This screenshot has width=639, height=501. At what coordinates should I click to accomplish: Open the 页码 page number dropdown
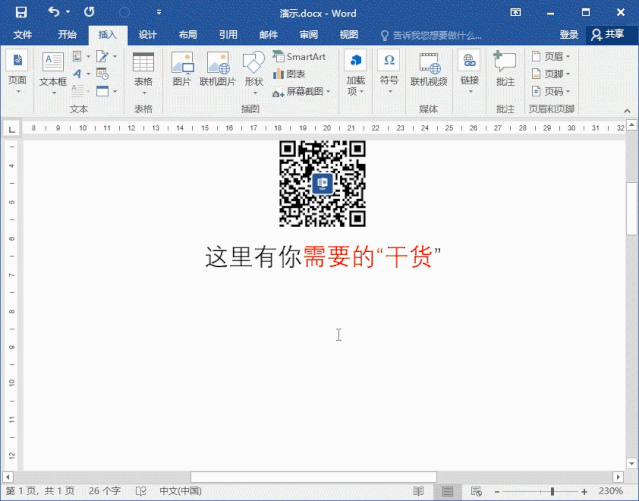pos(551,92)
